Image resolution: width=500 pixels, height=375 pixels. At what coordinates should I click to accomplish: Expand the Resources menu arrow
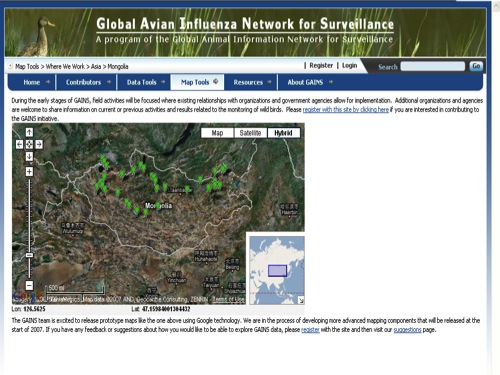(269, 82)
